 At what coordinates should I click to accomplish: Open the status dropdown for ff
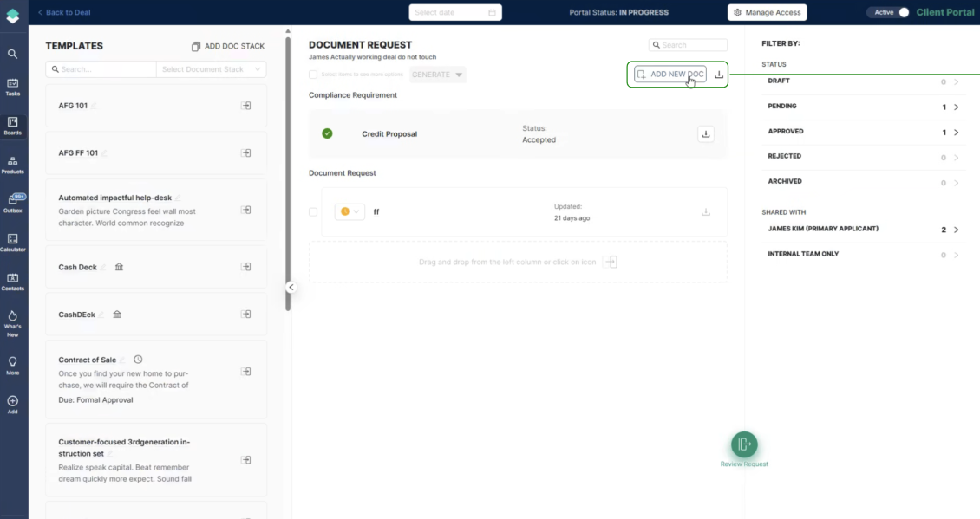click(x=350, y=211)
